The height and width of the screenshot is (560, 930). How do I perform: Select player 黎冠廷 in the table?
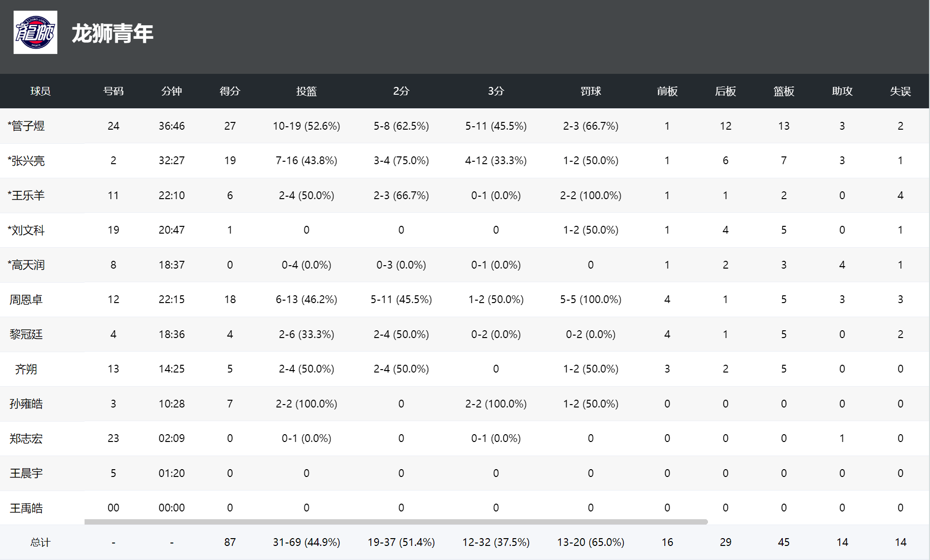pos(26,335)
